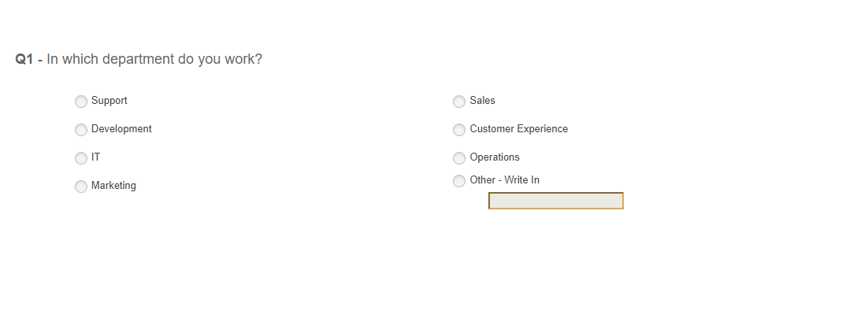868x318 pixels.
Task: Pick the IT department radio button
Action: 81,157
